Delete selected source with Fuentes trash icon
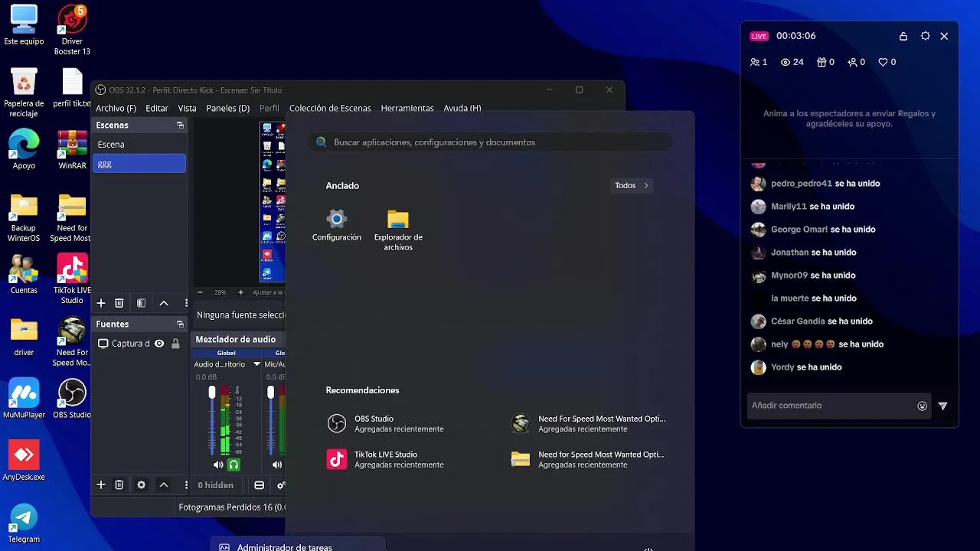Image resolution: width=980 pixels, height=551 pixels. pyautogui.click(x=119, y=484)
